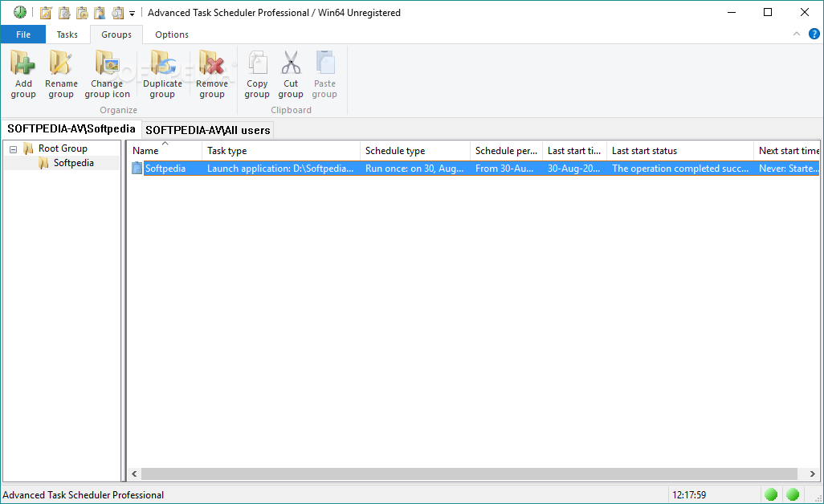This screenshot has height=504, width=824.
Task: Click the Help question mark icon
Action: (814, 34)
